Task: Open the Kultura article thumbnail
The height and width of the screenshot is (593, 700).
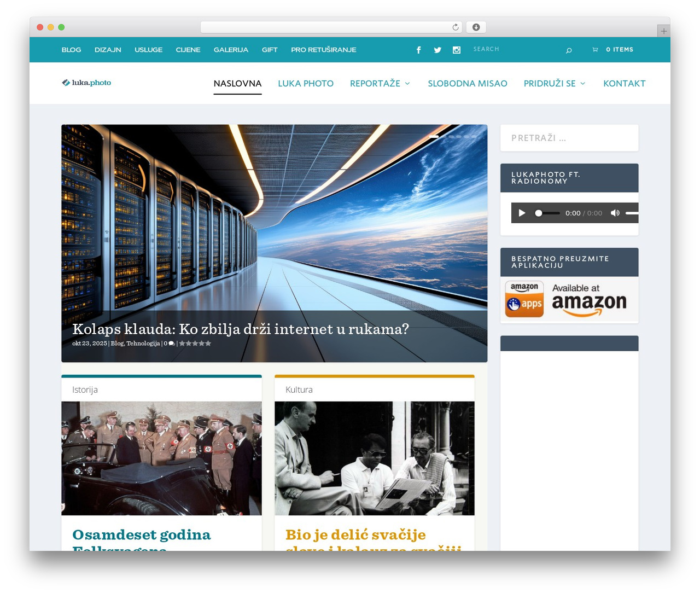Action: (375, 458)
